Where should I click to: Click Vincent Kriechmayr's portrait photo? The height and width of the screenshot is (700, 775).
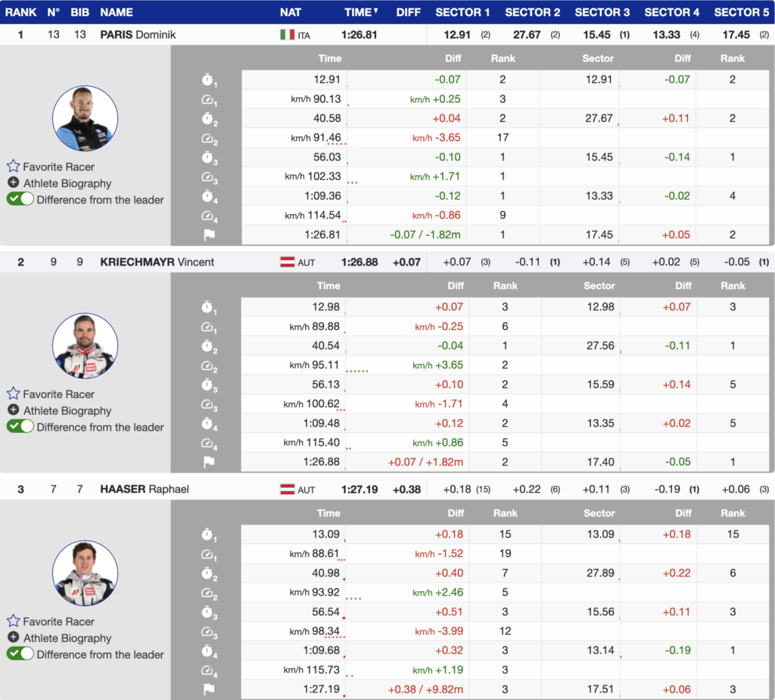tap(85, 346)
